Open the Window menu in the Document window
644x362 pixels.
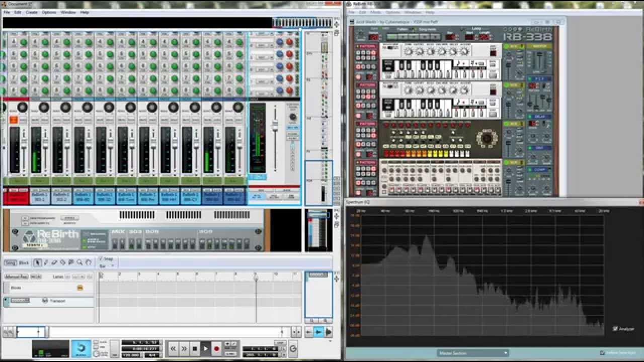point(68,12)
